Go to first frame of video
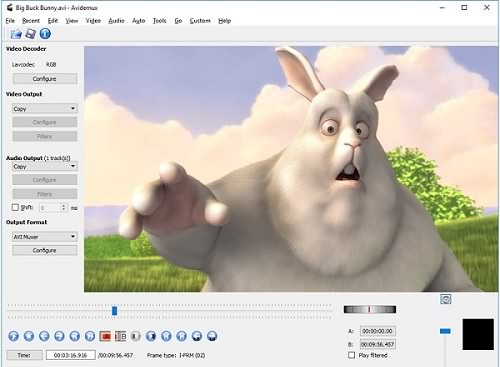Screen dimensions: 500x367 (x=166, y=336)
